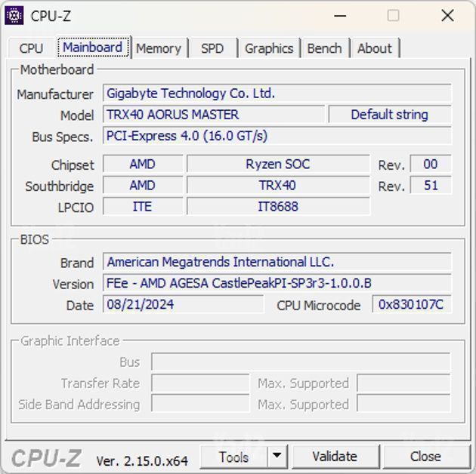This screenshot has height=474, width=476.
Task: Select the model text TRX40 AORUS MASTER
Action: [173, 115]
